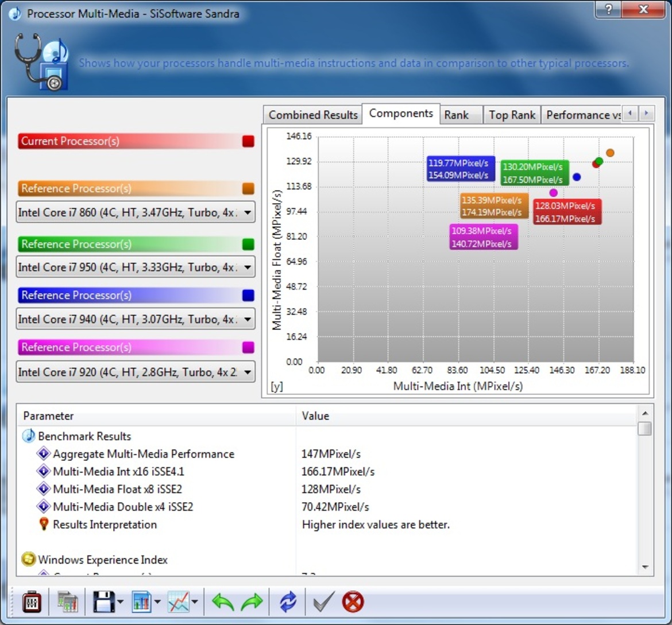Click the checkmark OK icon
The width and height of the screenshot is (672, 625).
click(323, 602)
